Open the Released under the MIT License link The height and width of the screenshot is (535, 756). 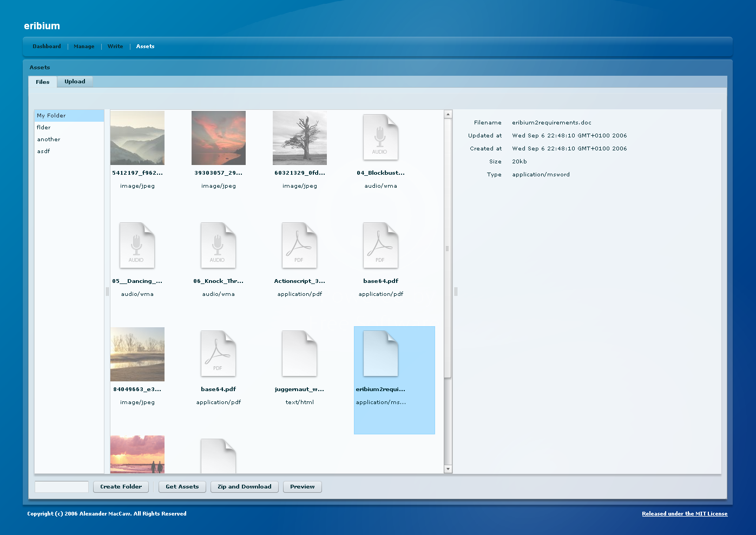(685, 514)
